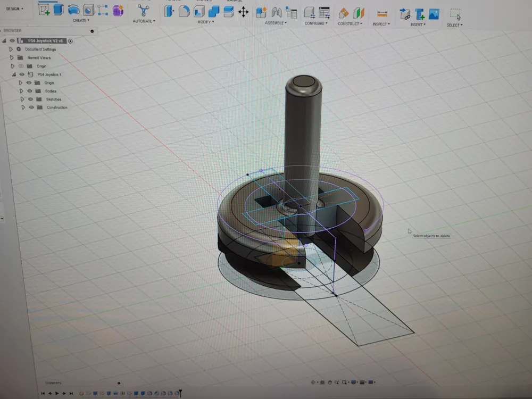Select the Extrude tool
Viewport: 532px width, 399px height.
pyautogui.click(x=59, y=9)
